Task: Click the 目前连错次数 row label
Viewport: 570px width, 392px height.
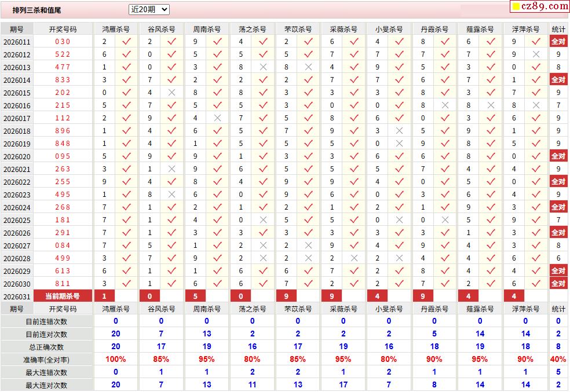Action: [46, 322]
